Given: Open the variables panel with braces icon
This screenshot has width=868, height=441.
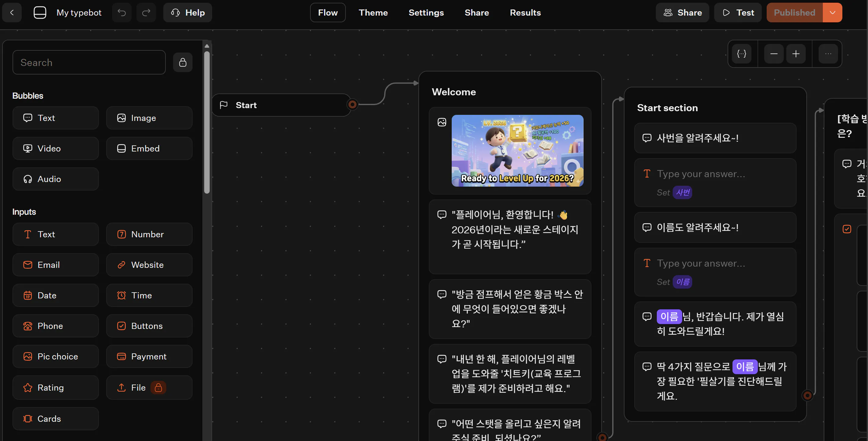Looking at the screenshot, I should pos(742,54).
